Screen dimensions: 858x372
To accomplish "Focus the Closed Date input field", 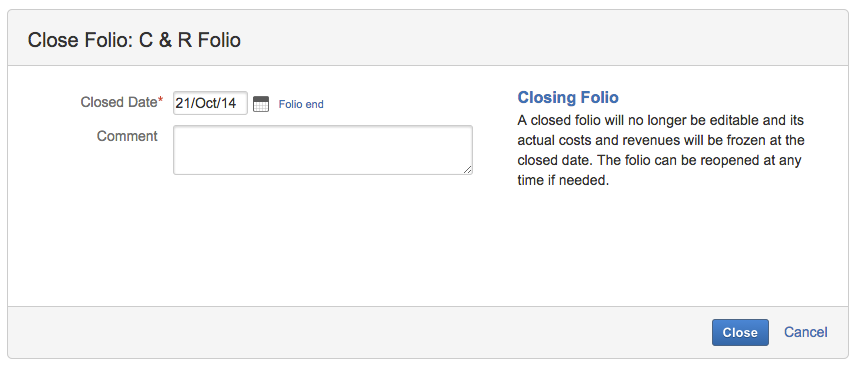I will [x=210, y=103].
